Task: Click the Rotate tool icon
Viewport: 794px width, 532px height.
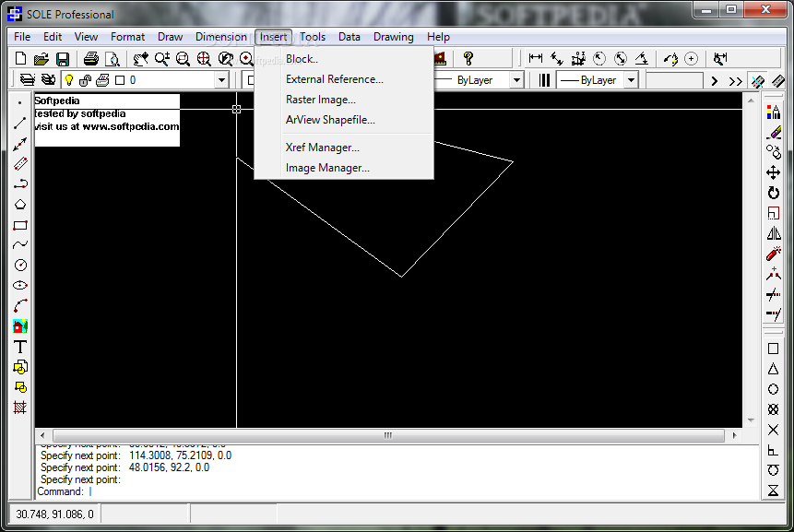Action: (x=773, y=193)
